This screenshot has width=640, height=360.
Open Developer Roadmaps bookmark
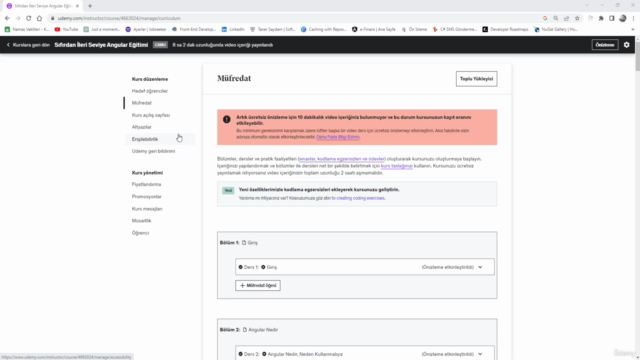click(x=505, y=29)
